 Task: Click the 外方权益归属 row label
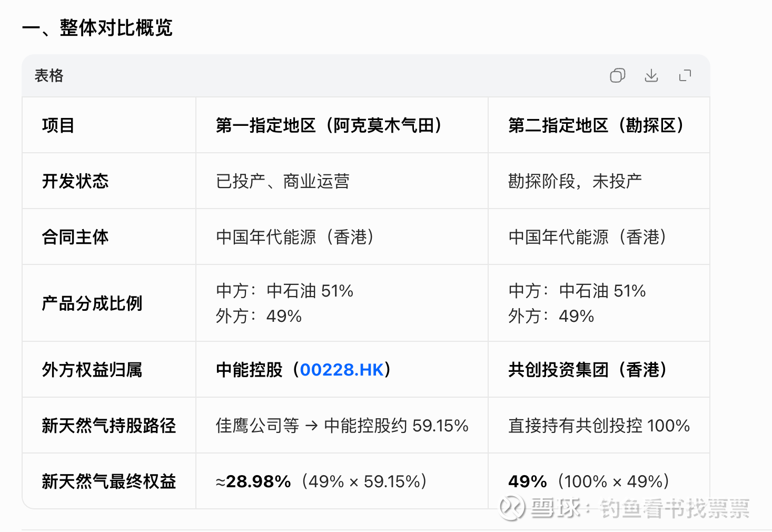pyautogui.click(x=92, y=370)
